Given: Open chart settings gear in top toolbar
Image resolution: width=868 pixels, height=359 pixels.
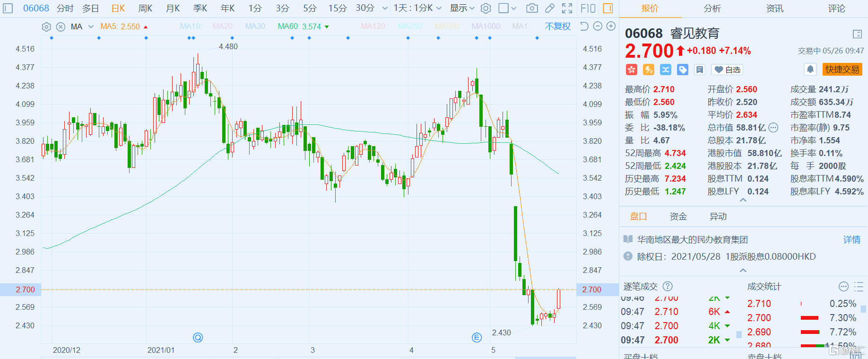Looking at the screenshot, I should (x=486, y=8).
